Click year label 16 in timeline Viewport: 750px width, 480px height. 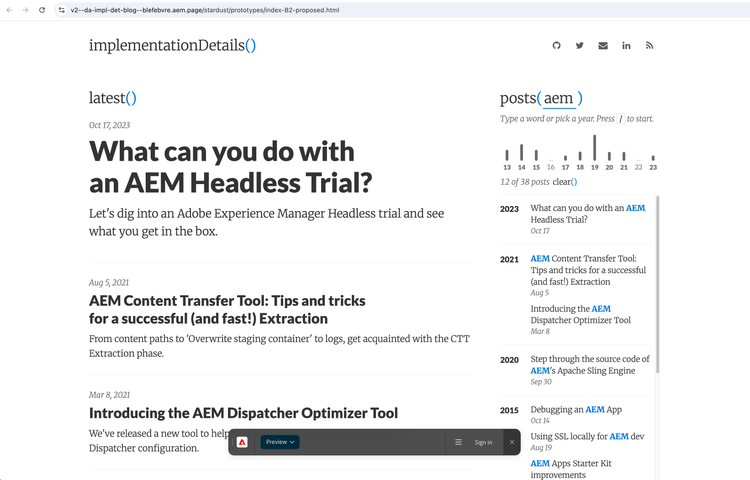click(551, 167)
